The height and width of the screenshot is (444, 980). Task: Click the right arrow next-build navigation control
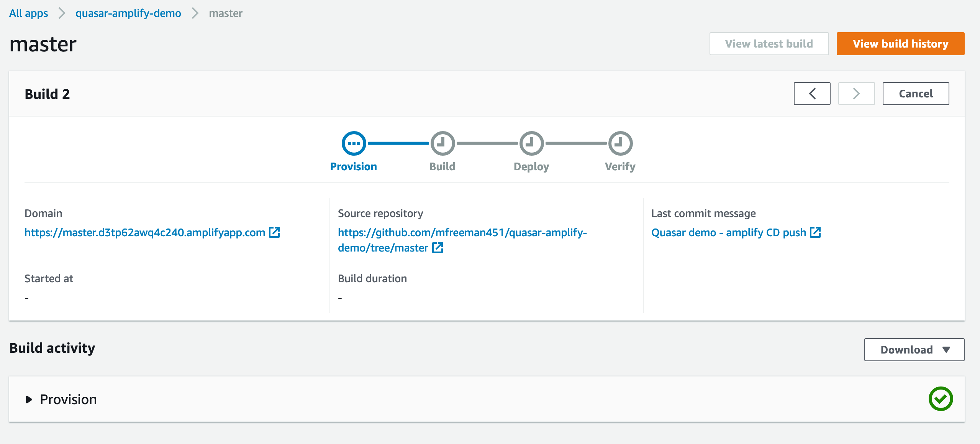tap(856, 93)
